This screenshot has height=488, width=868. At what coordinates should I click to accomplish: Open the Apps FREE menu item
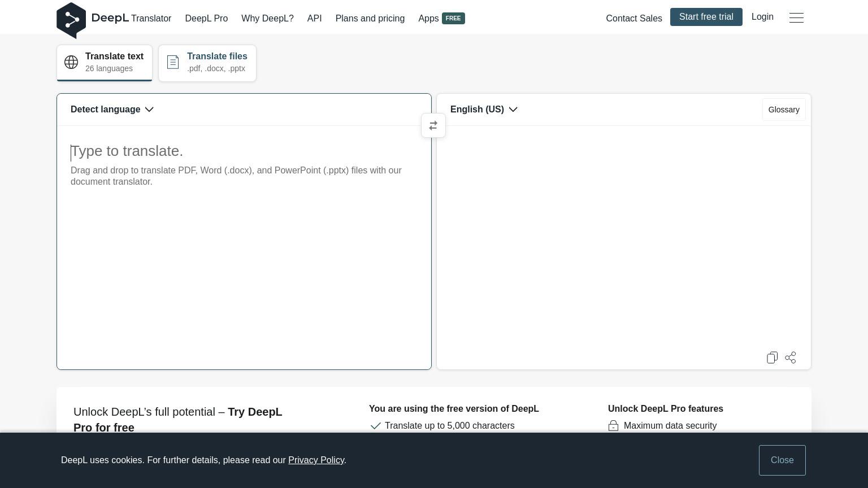coord(441,19)
